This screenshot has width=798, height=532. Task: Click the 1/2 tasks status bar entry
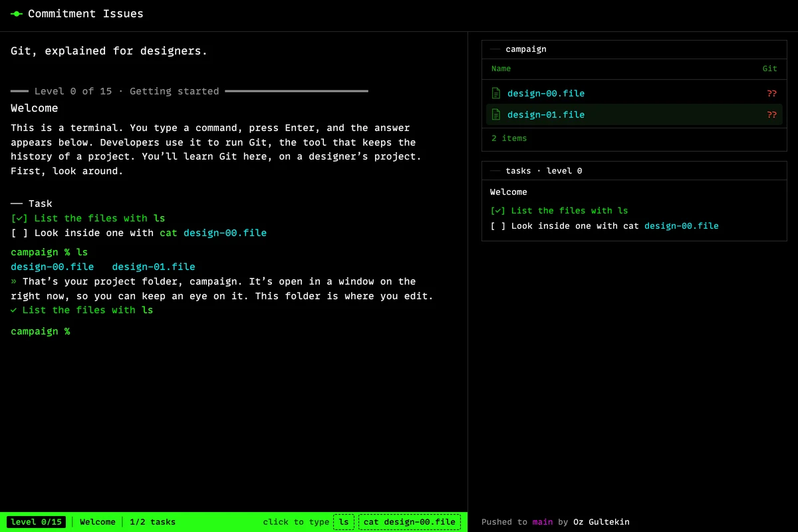pyautogui.click(x=153, y=522)
